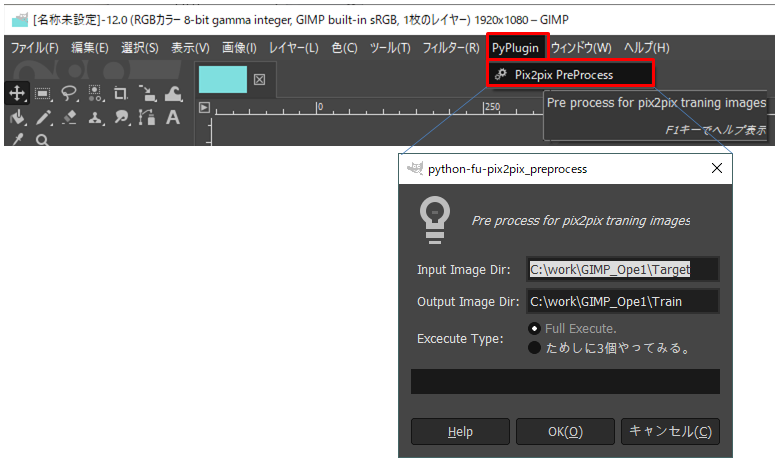Confirm with the OK(O) button
The height and width of the screenshot is (466, 781).
coord(565,432)
